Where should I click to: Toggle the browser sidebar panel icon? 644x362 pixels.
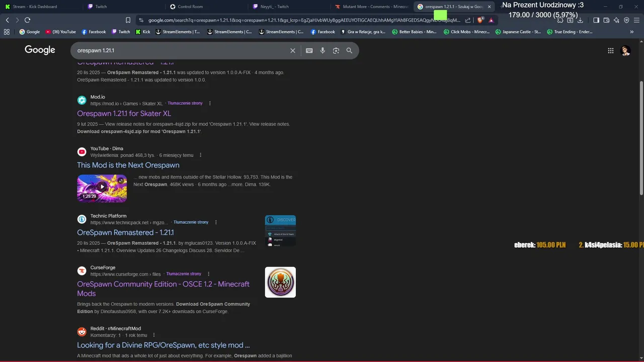596,20
